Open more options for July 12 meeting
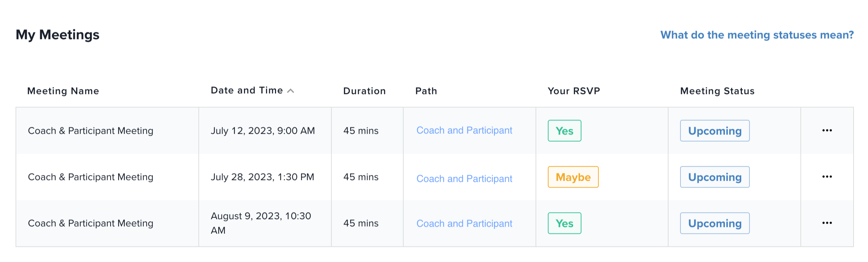 [827, 130]
